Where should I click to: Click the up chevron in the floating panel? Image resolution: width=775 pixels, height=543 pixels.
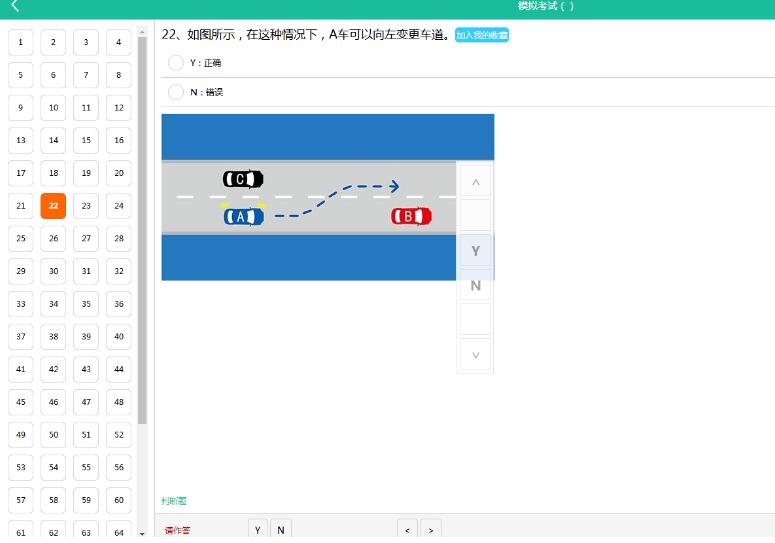coord(475,182)
